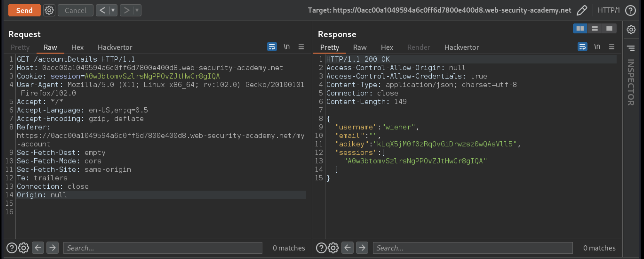Click the HTTP/1 protocol selector
The image size is (644, 259).
pos(609,10)
